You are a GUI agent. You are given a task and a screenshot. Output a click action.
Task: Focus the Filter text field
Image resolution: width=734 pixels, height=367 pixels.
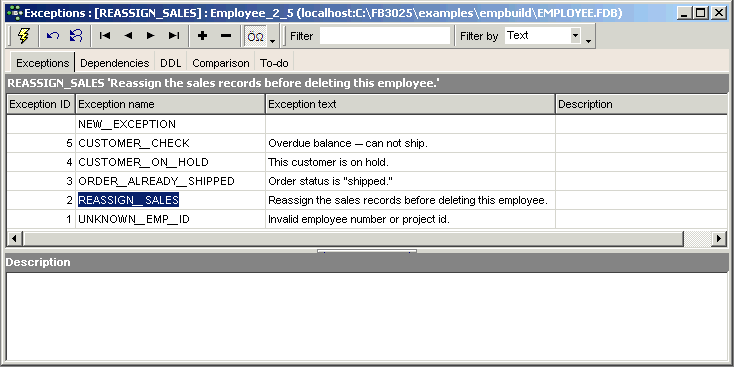[x=385, y=36]
